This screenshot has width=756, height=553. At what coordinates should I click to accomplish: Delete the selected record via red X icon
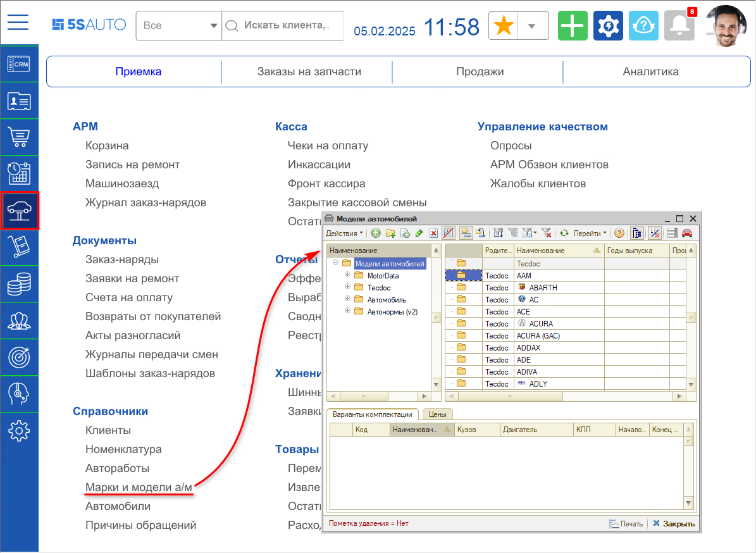pyautogui.click(x=433, y=233)
